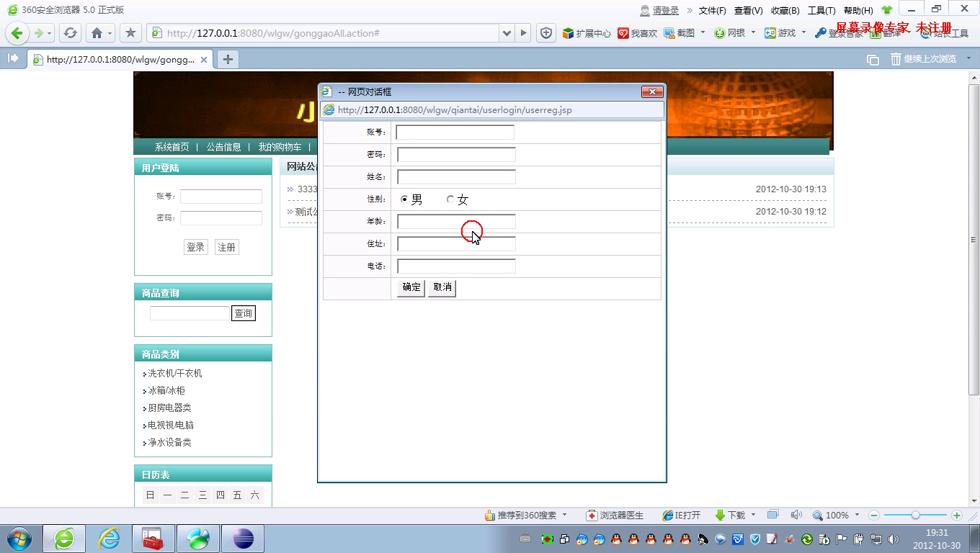The height and width of the screenshot is (553, 980).
Task: Open the 工具(T) menu
Action: point(821,10)
